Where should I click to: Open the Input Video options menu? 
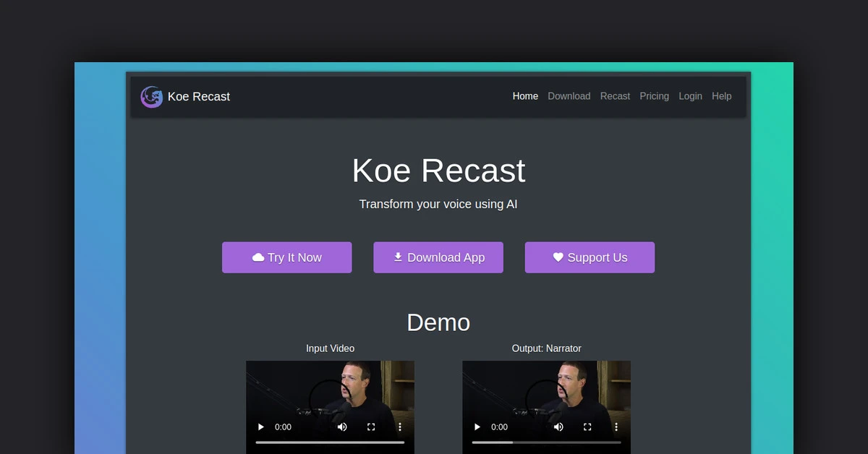[399, 427]
